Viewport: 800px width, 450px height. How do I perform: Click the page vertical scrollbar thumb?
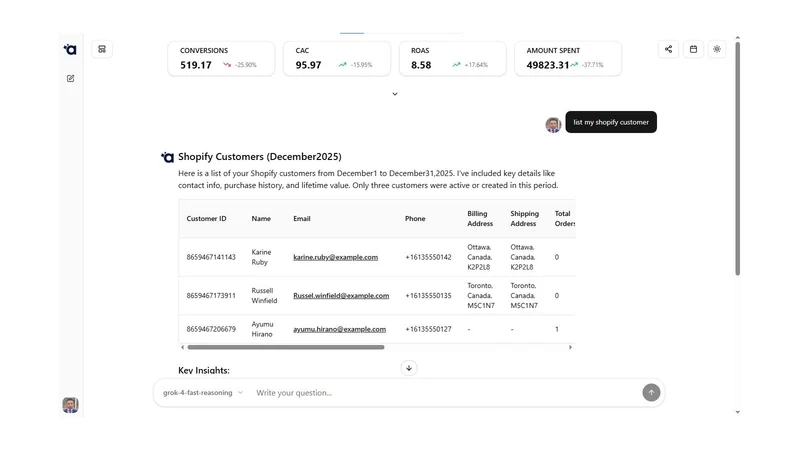point(738,158)
